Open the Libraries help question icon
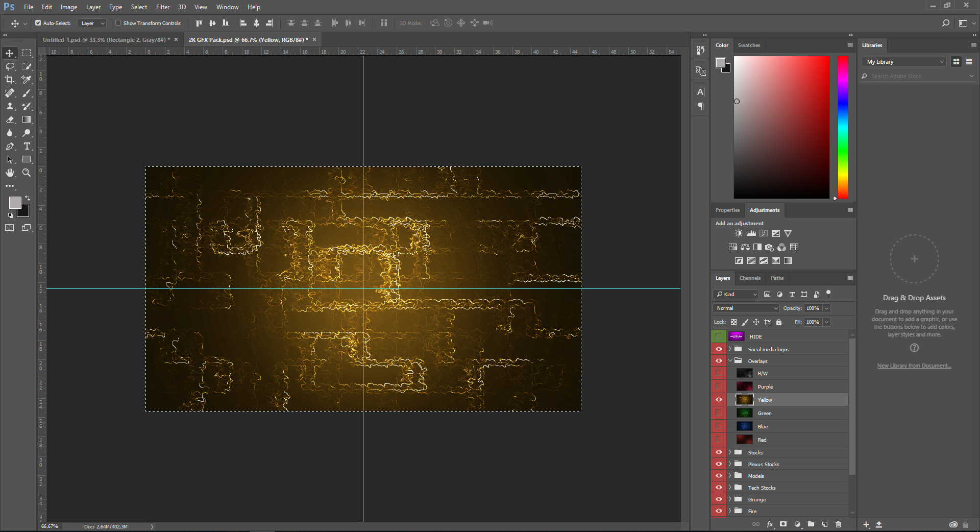 pyautogui.click(x=914, y=348)
